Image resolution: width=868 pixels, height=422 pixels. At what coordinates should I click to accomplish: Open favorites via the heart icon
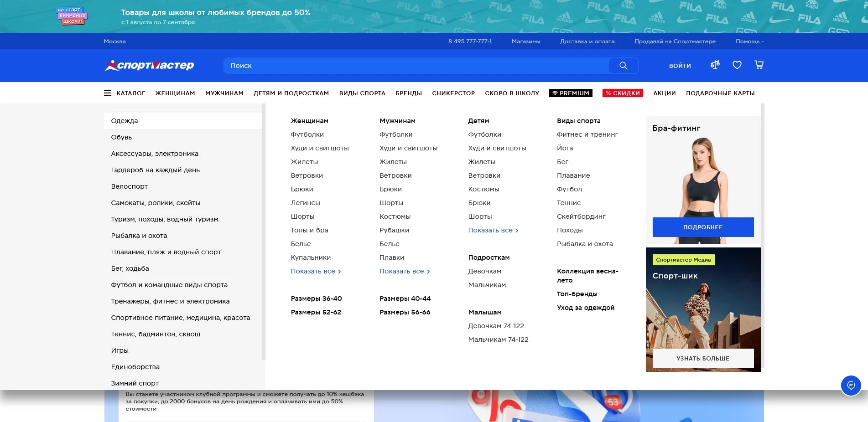coord(737,65)
